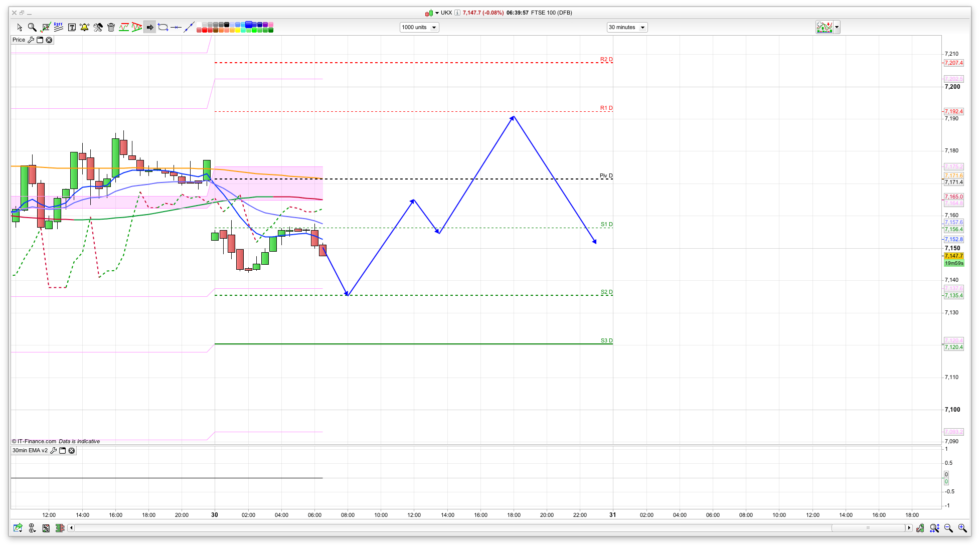This screenshot has width=980, height=547.
Task: Open the chart template dropdown arrow
Action: coord(837,28)
